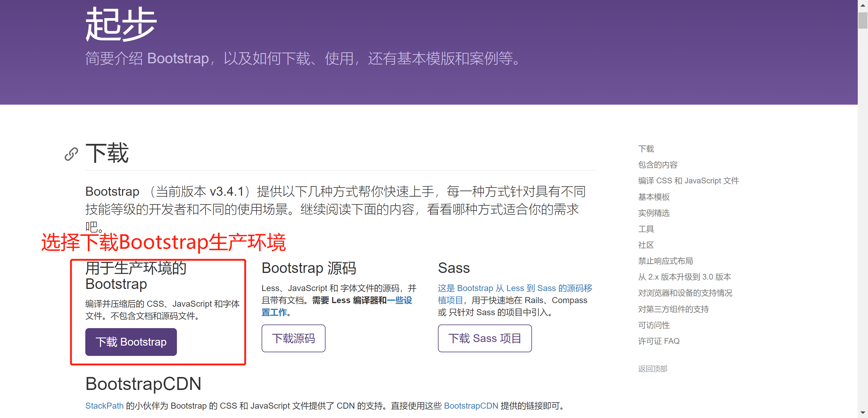Open the BootstrapCDN link in paragraph
The image size is (868, 418).
tap(471, 406)
